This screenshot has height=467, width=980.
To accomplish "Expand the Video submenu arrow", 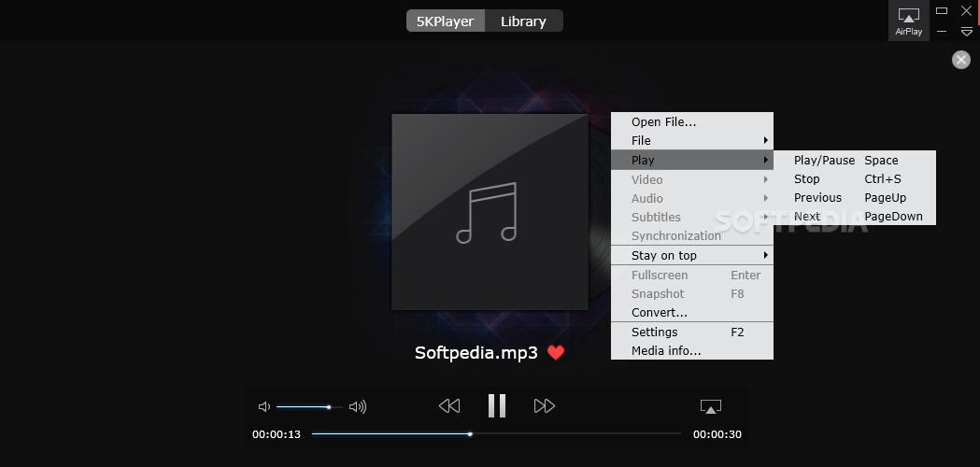I will (766, 179).
